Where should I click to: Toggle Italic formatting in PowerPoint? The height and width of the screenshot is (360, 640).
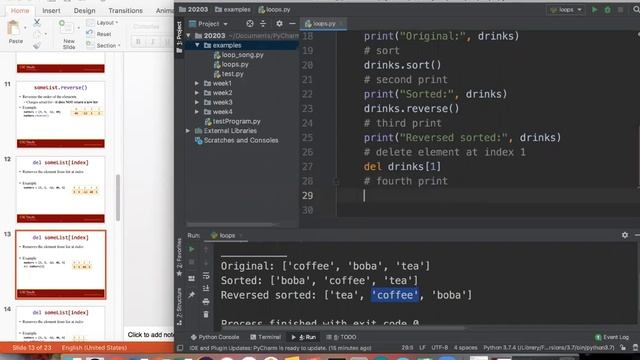[153, 42]
